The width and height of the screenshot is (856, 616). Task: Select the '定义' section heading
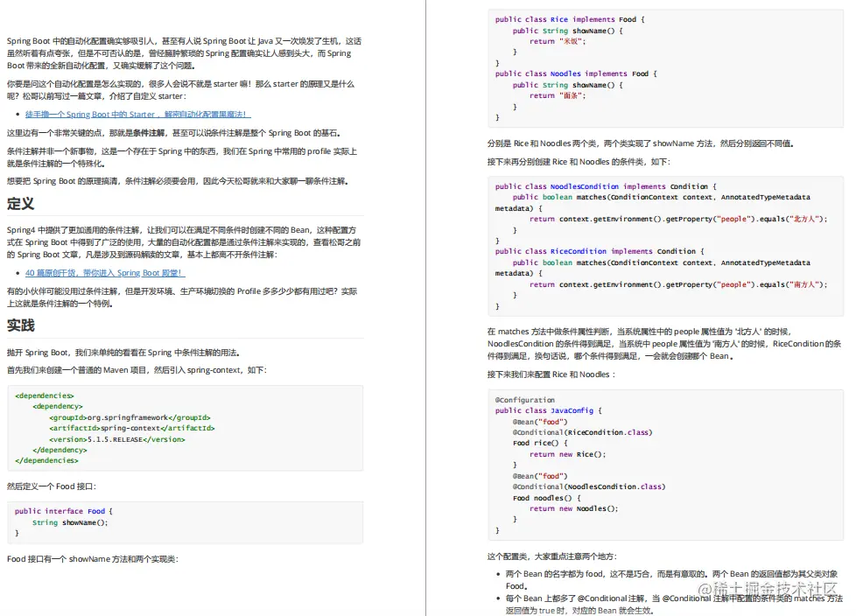point(19,205)
